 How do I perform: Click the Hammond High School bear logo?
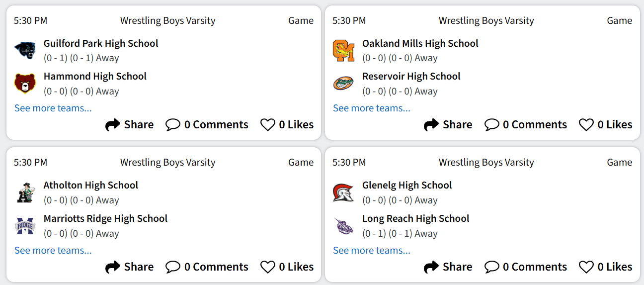(x=25, y=83)
